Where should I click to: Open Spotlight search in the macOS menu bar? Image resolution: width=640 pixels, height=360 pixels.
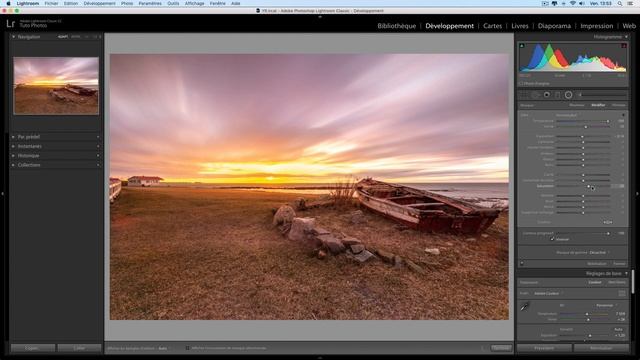620,3
